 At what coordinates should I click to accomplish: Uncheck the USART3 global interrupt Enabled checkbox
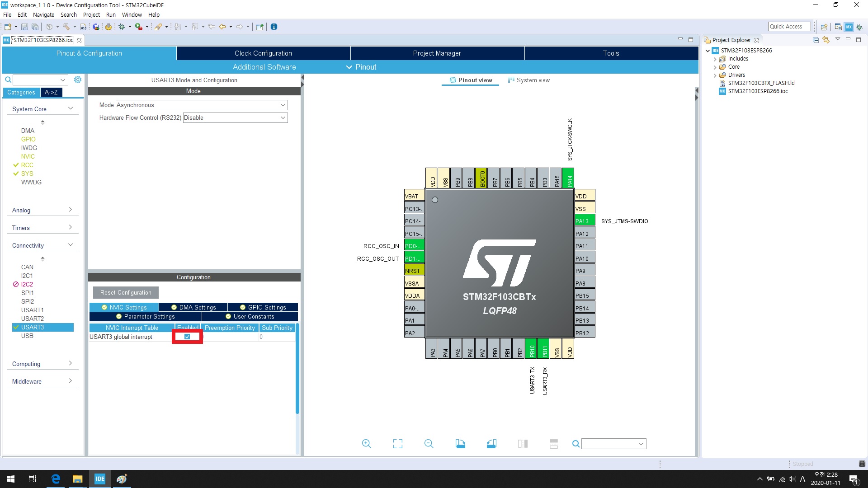coord(187,337)
